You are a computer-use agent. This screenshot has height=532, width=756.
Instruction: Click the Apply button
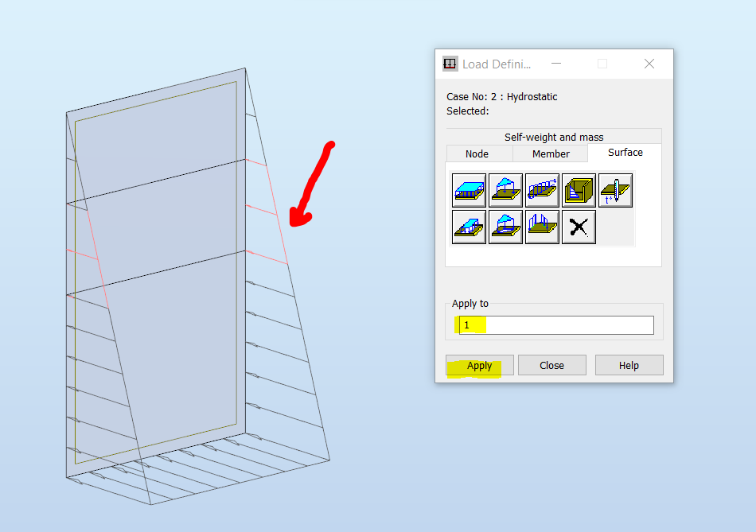[x=480, y=365]
